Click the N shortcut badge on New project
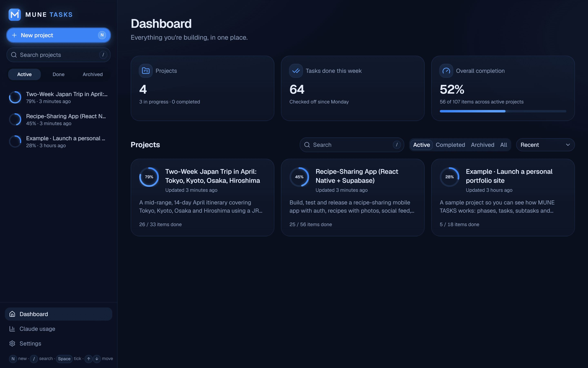The width and height of the screenshot is (588, 368). click(x=102, y=35)
